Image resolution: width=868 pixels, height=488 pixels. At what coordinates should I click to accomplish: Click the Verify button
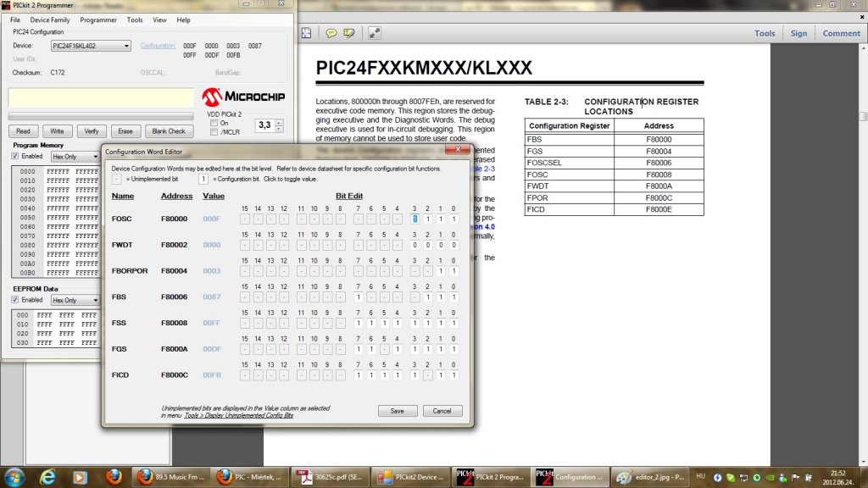click(x=92, y=131)
